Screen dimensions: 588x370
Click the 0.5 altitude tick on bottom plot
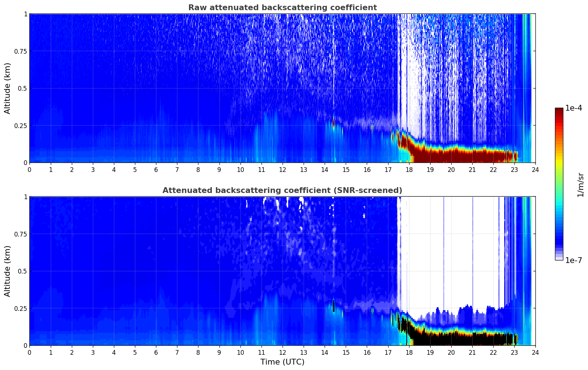tap(22, 271)
